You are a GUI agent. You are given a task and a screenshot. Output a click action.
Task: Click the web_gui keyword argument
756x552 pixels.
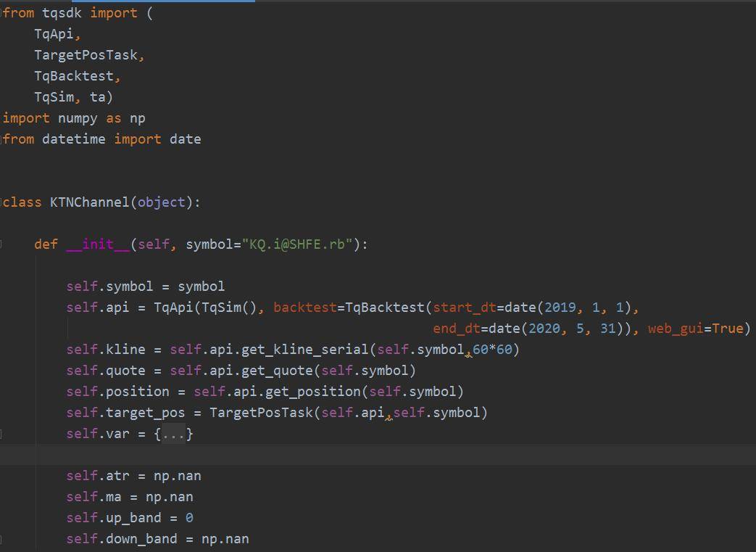click(x=676, y=329)
